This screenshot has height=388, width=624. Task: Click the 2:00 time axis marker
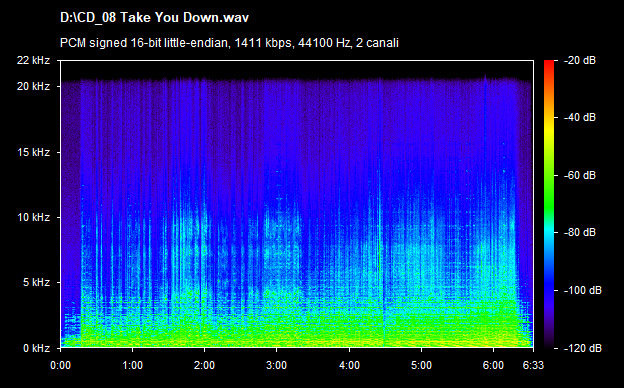[x=205, y=365]
